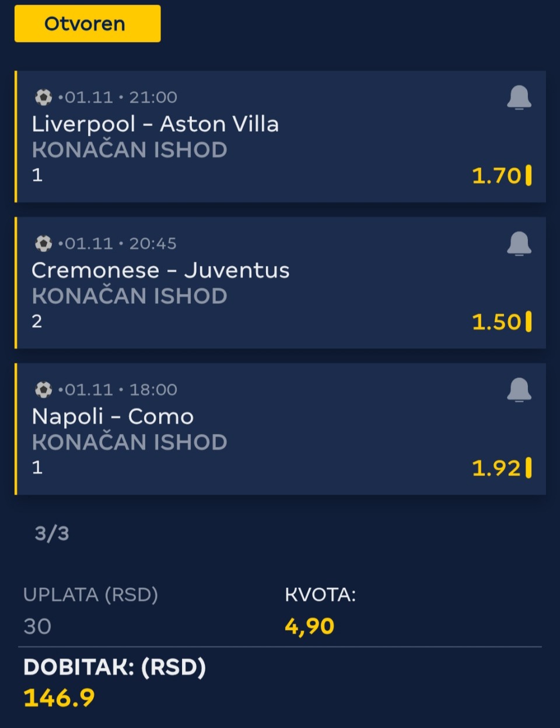Open the Cremonese - Juventus match

(x=160, y=271)
